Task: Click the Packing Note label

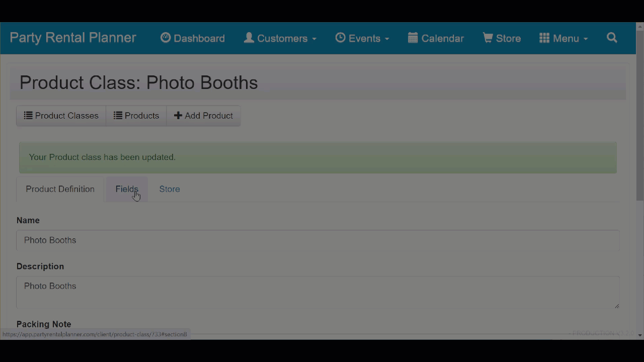Action: (x=44, y=324)
